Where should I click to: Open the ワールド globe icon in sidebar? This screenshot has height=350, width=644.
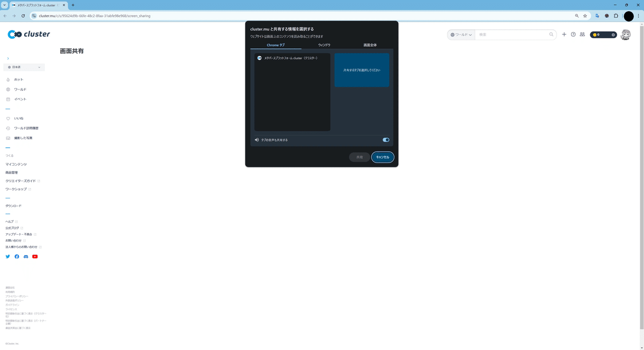pos(8,90)
